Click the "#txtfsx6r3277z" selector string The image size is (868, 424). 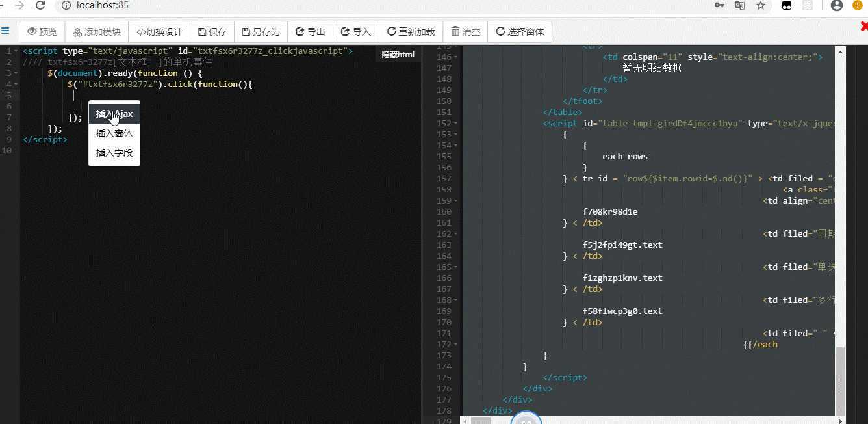tap(117, 84)
